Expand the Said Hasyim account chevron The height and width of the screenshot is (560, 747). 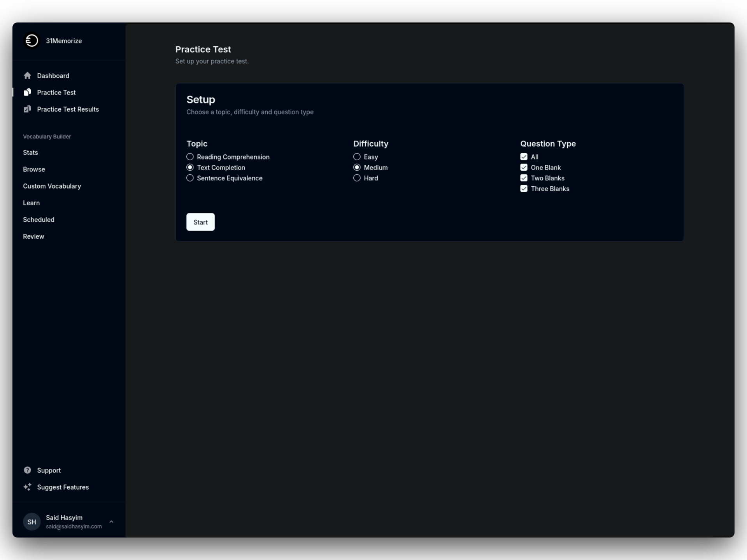point(111,521)
